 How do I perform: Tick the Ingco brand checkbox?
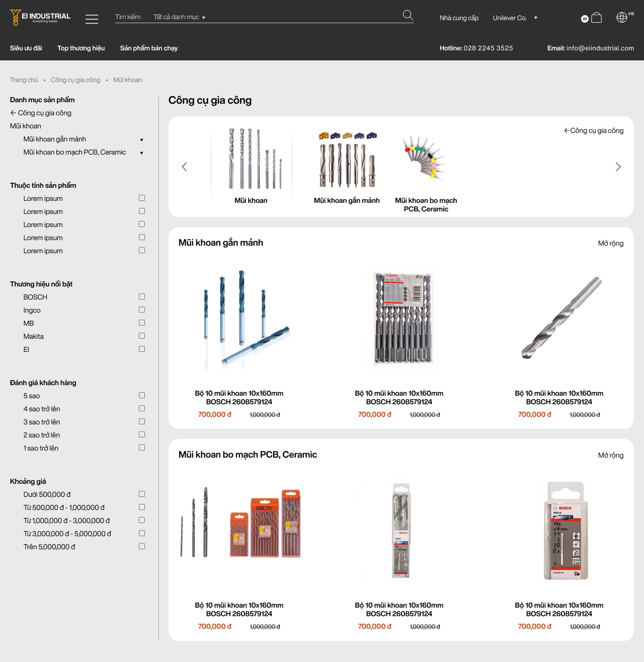coord(142,310)
